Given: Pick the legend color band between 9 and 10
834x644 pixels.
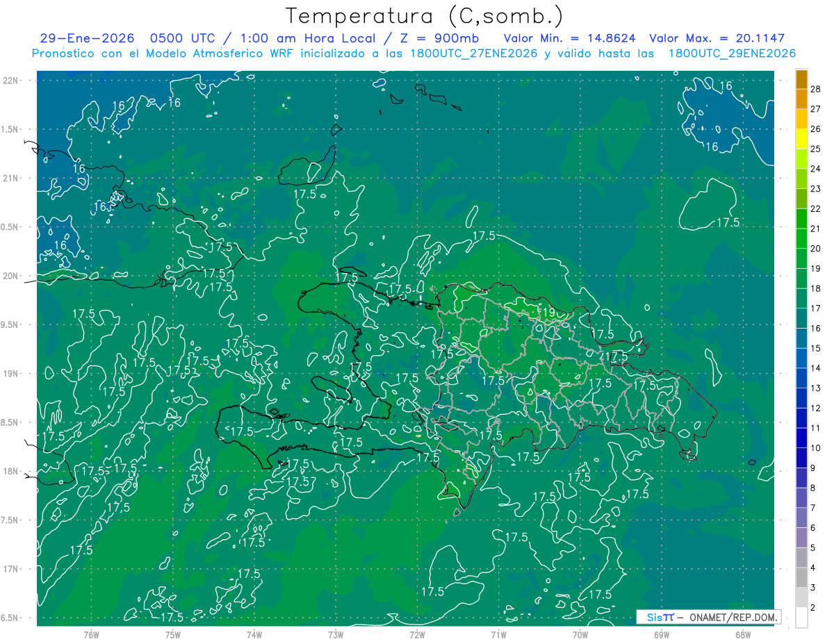Looking at the screenshot, I should (801, 457).
